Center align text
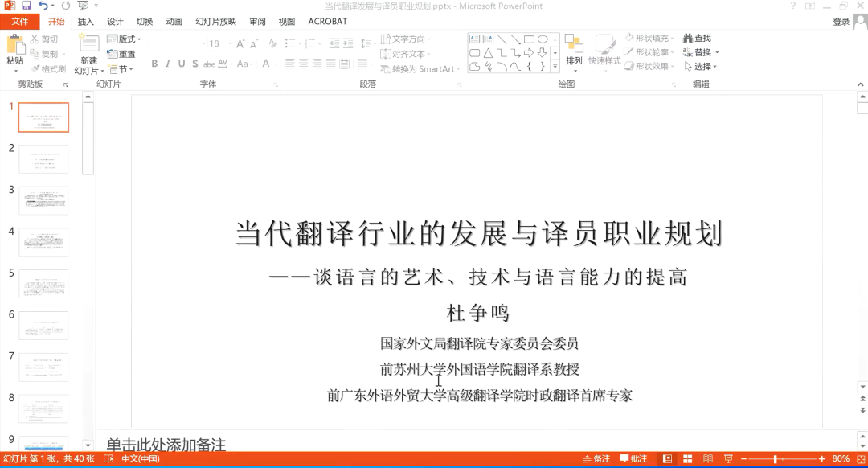868x468 pixels. click(x=303, y=64)
